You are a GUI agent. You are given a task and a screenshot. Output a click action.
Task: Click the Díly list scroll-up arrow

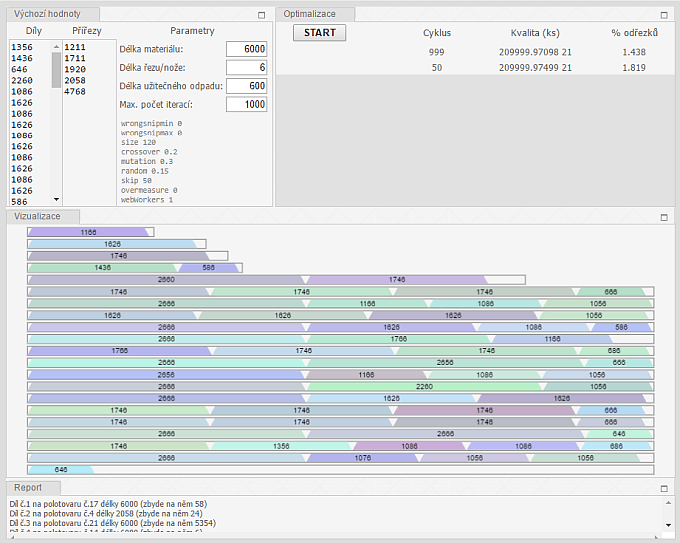tap(56, 46)
